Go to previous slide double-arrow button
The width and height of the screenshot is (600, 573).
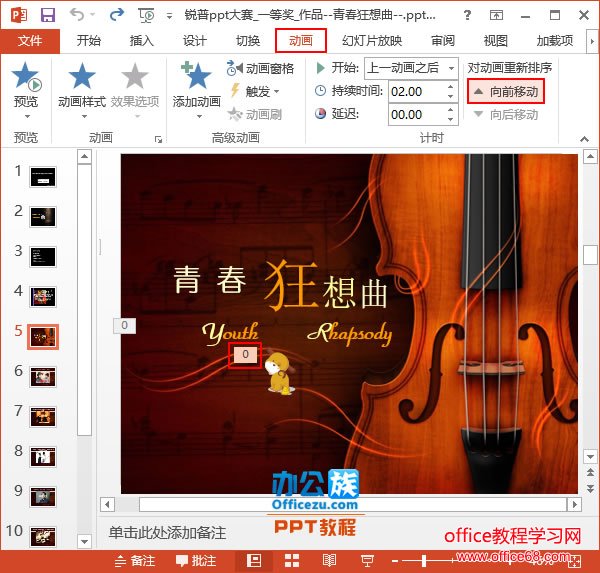point(590,473)
